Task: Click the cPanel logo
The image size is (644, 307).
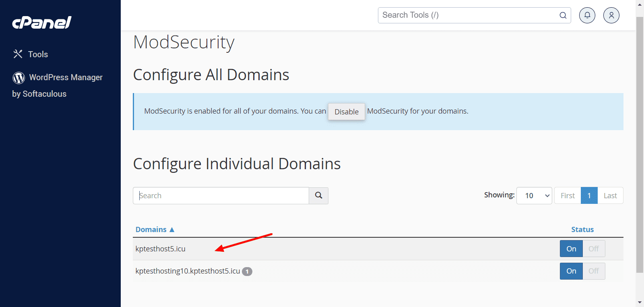Action: pos(42,23)
